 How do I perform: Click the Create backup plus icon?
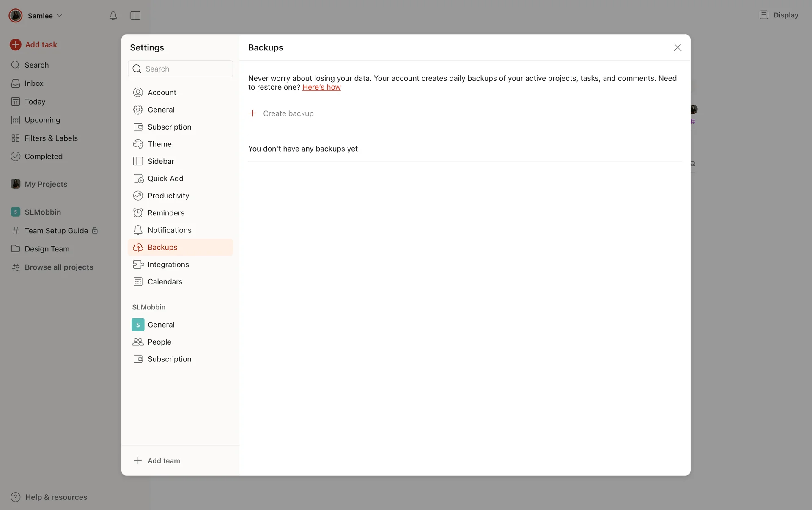pos(252,113)
